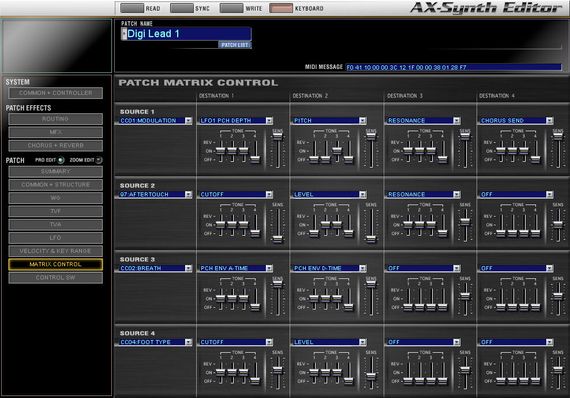Open the Summary patch page
Screen dimensions: 570x398
click(56, 172)
